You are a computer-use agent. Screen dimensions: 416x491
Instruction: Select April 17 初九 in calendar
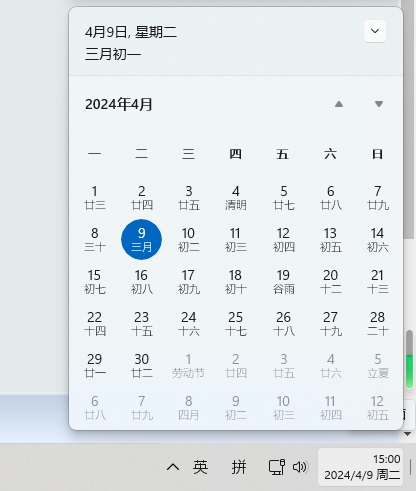click(189, 282)
